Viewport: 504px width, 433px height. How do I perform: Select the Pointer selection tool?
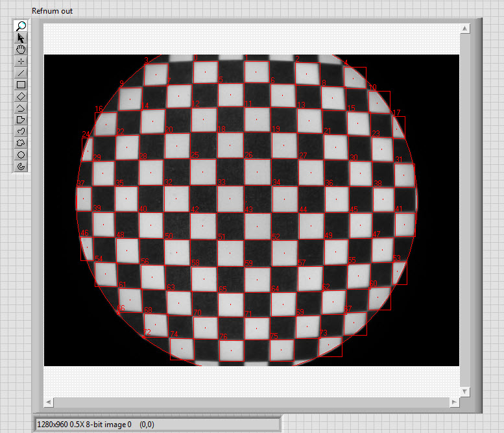point(21,38)
